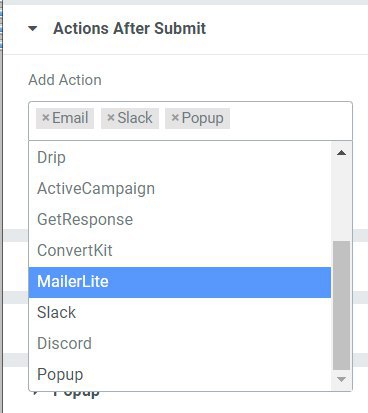Select Popup in the dropdown list
The height and width of the screenshot is (413, 368).
tap(180, 375)
